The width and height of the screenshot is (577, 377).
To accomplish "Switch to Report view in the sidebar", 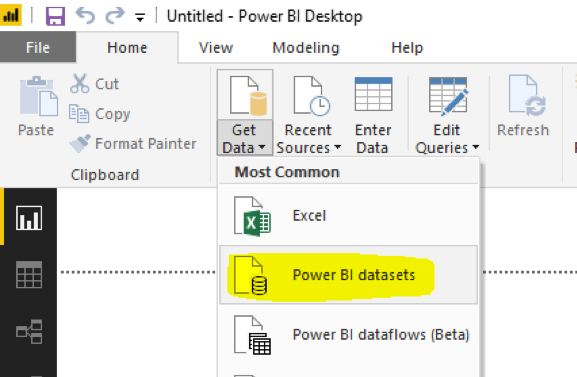I will [x=29, y=218].
